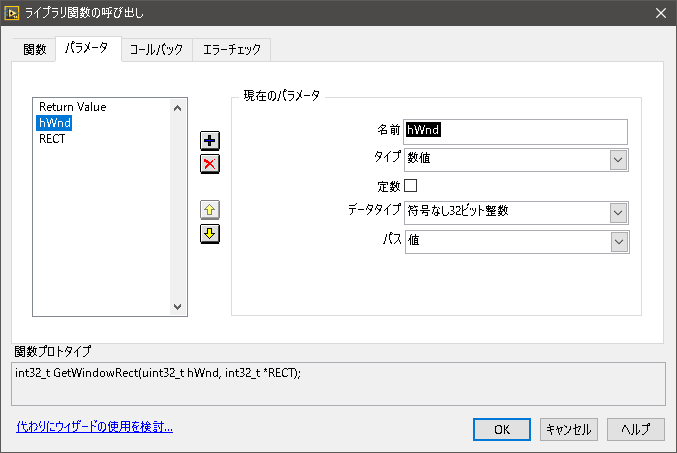
Task: Open the コールバック tab
Action: [x=157, y=50]
